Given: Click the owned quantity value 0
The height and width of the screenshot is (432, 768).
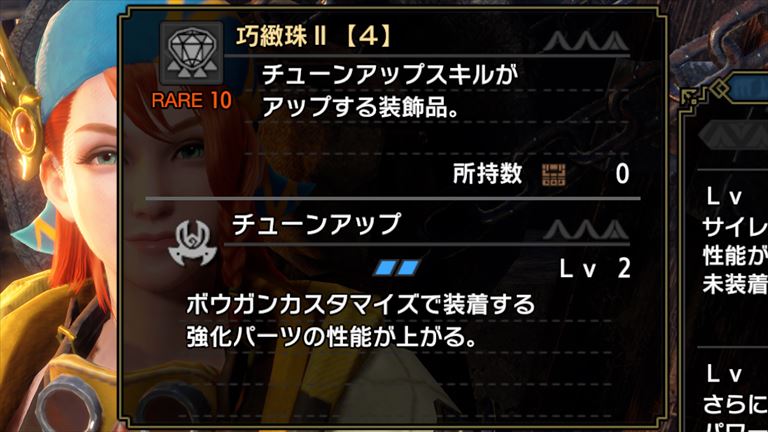Looking at the screenshot, I should 622,174.
